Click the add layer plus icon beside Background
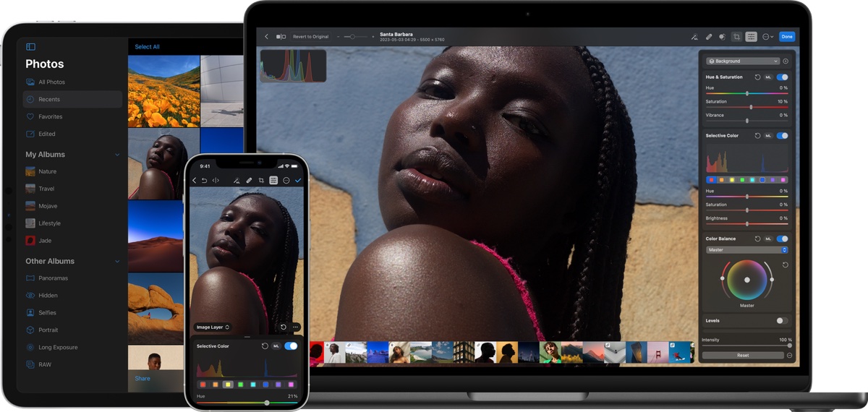The width and height of the screenshot is (868, 412). click(x=786, y=61)
